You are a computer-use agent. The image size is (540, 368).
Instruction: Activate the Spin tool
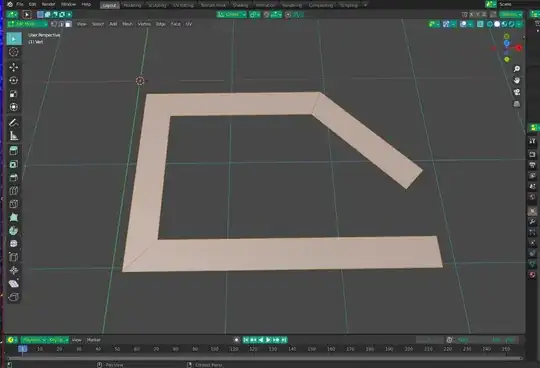pos(14,230)
